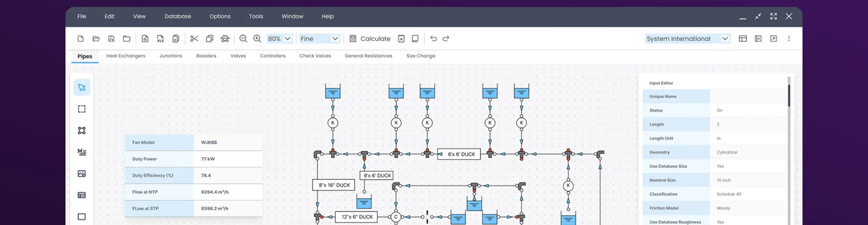Open the Help menu

tap(328, 16)
